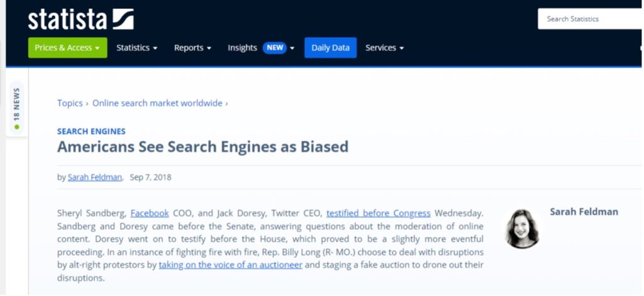Image resolution: width=644 pixels, height=296 pixels.
Task: Open the Statistics dropdown menu
Action: click(136, 48)
